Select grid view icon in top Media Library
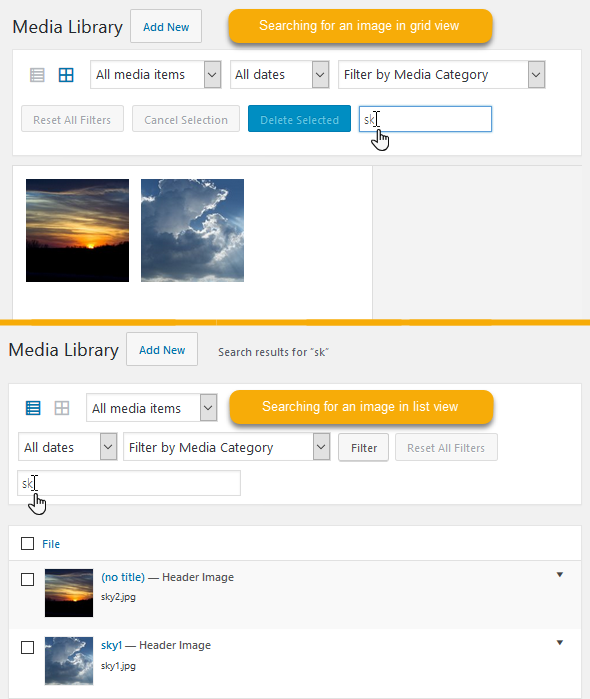 [x=66, y=75]
